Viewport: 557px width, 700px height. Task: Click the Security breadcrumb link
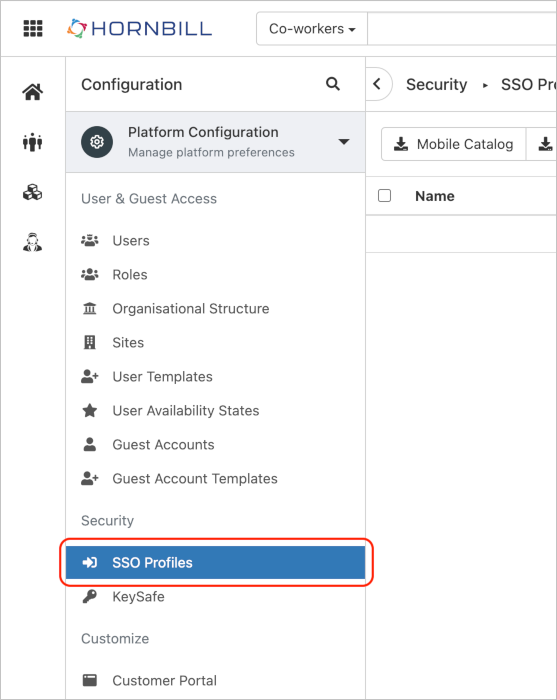[436, 84]
